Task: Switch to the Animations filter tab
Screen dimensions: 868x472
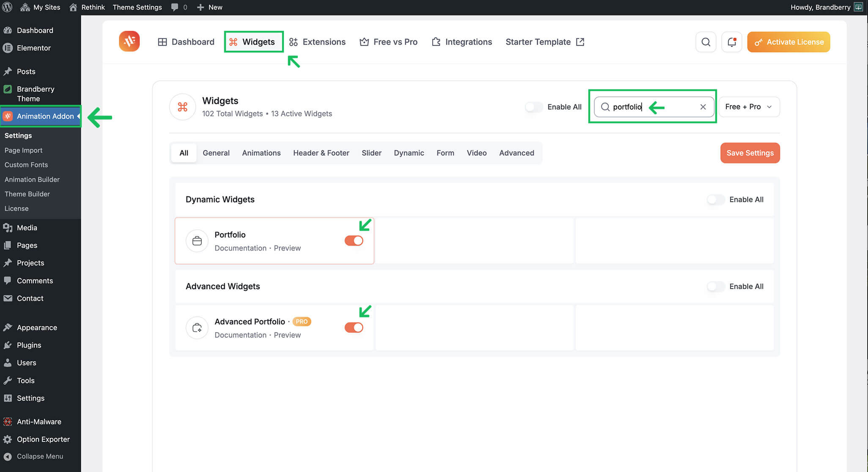Action: click(261, 153)
